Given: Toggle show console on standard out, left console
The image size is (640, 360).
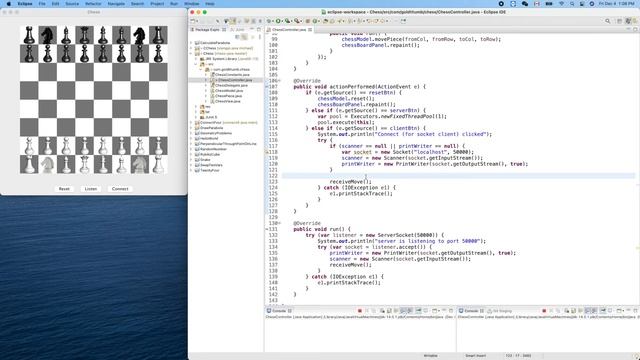Looking at the screenshot, I should click(x=404, y=311).
